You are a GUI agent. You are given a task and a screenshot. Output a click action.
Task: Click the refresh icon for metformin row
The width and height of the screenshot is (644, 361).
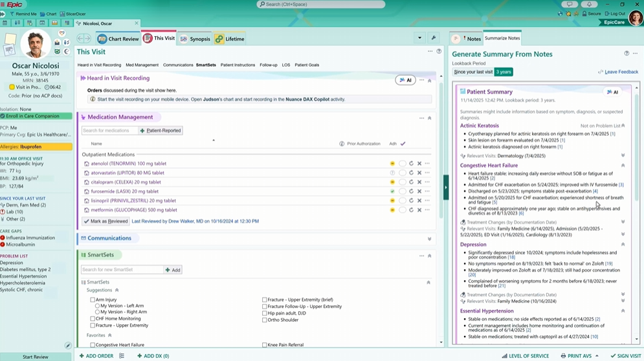(411, 210)
